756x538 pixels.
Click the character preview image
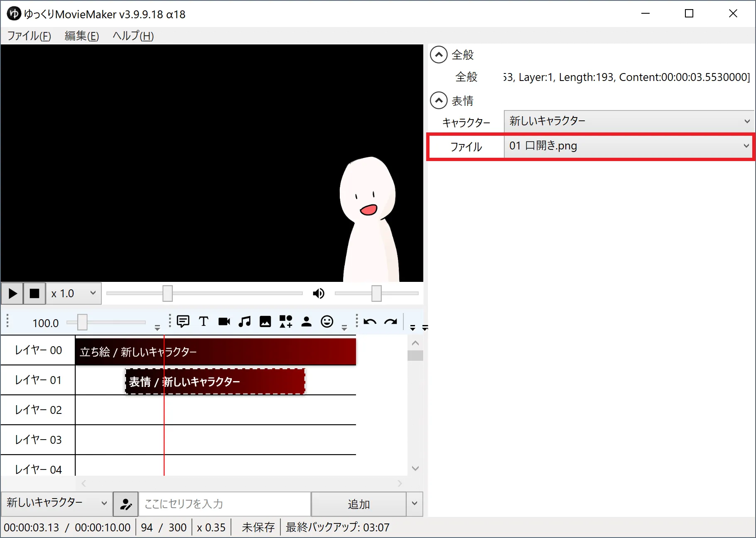click(368, 219)
